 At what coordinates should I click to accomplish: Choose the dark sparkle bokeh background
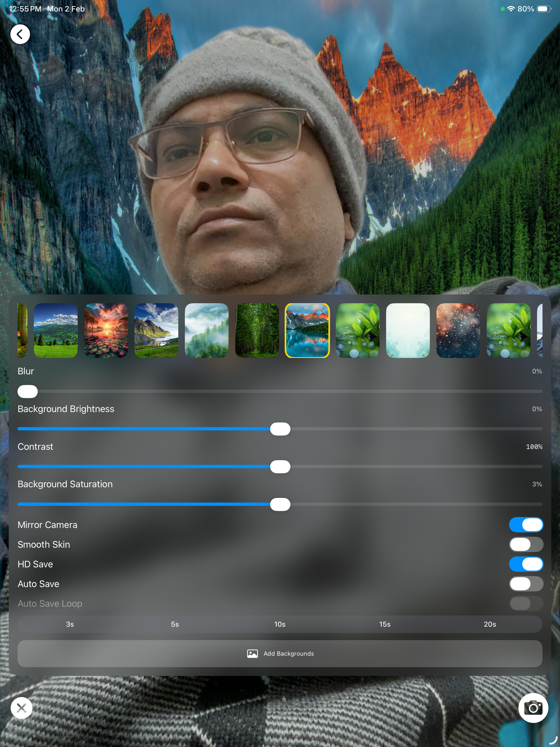coord(458,330)
